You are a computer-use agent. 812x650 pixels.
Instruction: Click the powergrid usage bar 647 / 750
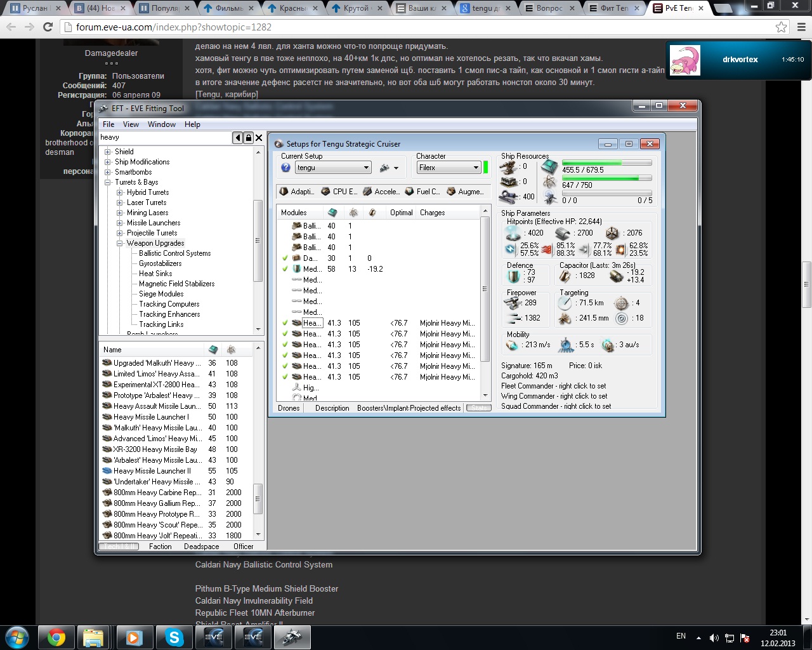pyautogui.click(x=606, y=178)
